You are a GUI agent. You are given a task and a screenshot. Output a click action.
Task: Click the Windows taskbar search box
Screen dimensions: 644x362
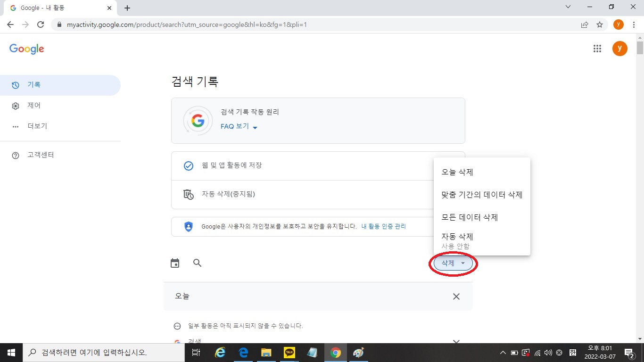tap(104, 353)
